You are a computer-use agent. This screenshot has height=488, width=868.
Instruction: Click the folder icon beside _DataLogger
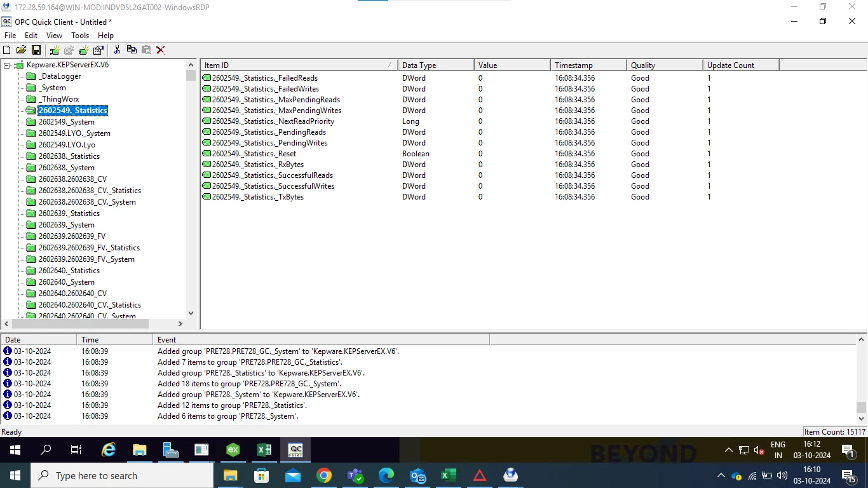pos(31,76)
